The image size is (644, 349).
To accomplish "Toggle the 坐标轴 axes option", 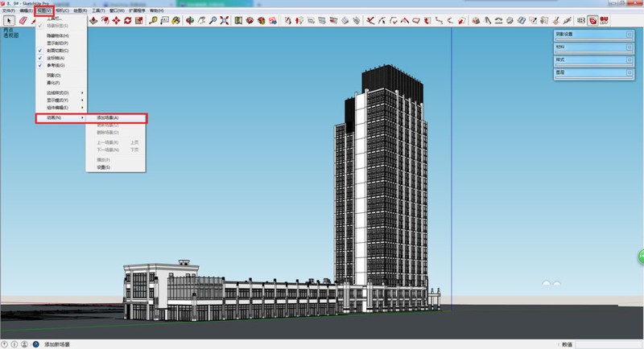I will pyautogui.click(x=56, y=57).
